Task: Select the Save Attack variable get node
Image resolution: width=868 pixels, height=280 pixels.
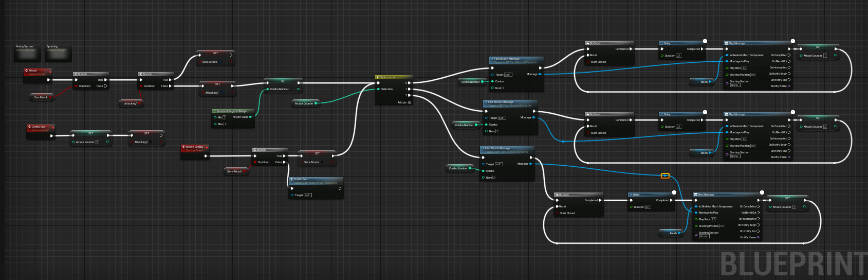Action: coord(236,171)
